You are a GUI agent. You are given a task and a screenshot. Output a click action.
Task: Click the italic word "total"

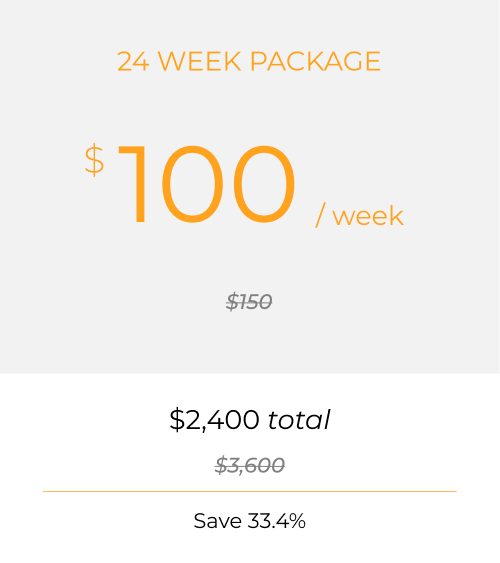tap(299, 419)
